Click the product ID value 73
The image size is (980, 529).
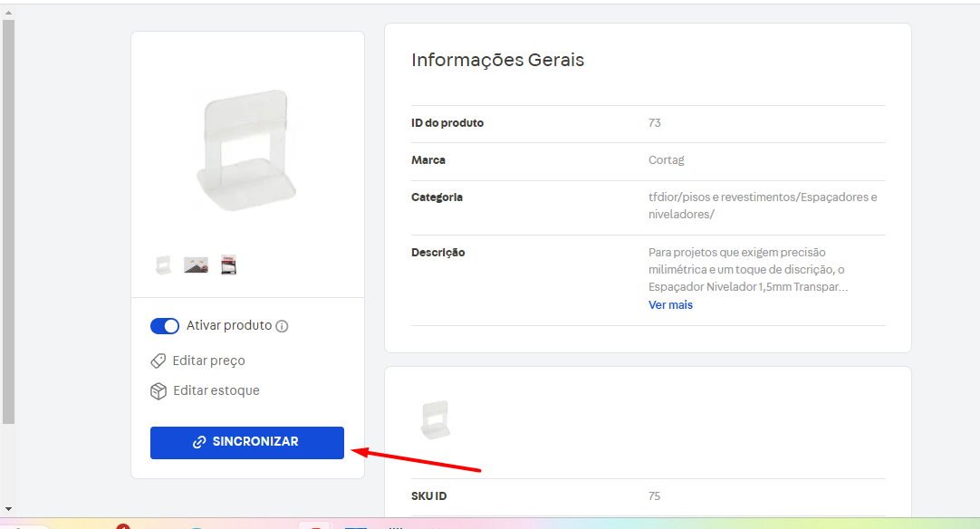click(654, 123)
